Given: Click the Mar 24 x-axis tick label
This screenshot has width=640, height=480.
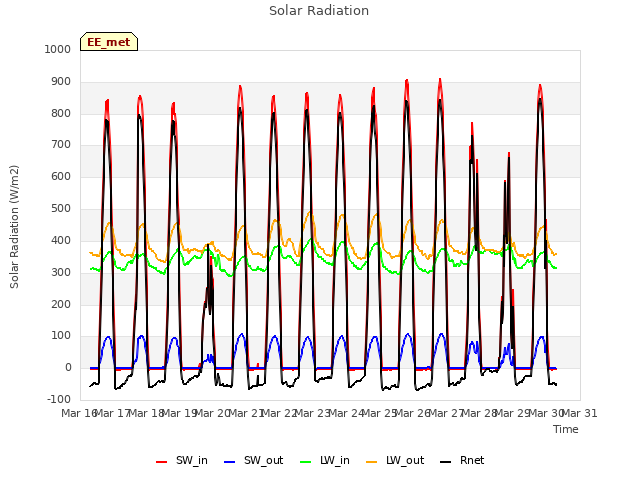Looking at the screenshot, I should click(346, 413).
